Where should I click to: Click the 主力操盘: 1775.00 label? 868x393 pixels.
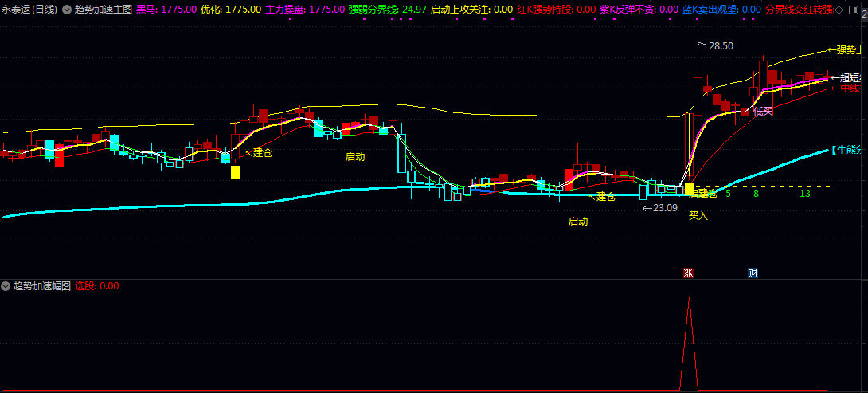coord(305,10)
